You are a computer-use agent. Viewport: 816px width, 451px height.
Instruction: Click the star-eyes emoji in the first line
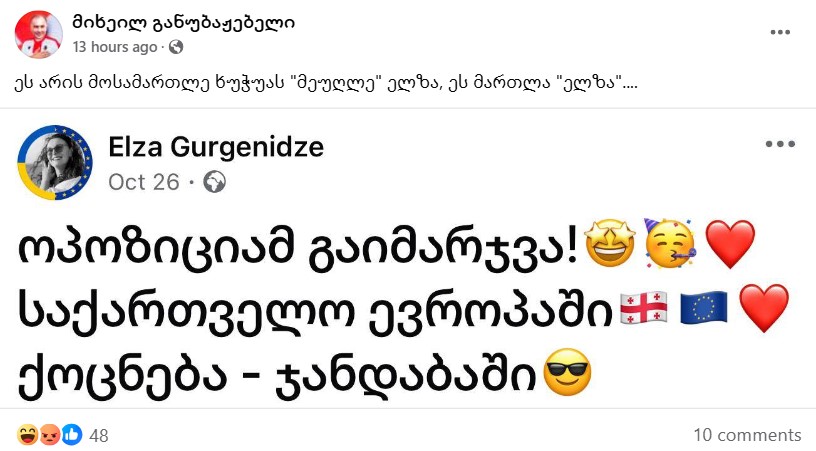point(611,243)
